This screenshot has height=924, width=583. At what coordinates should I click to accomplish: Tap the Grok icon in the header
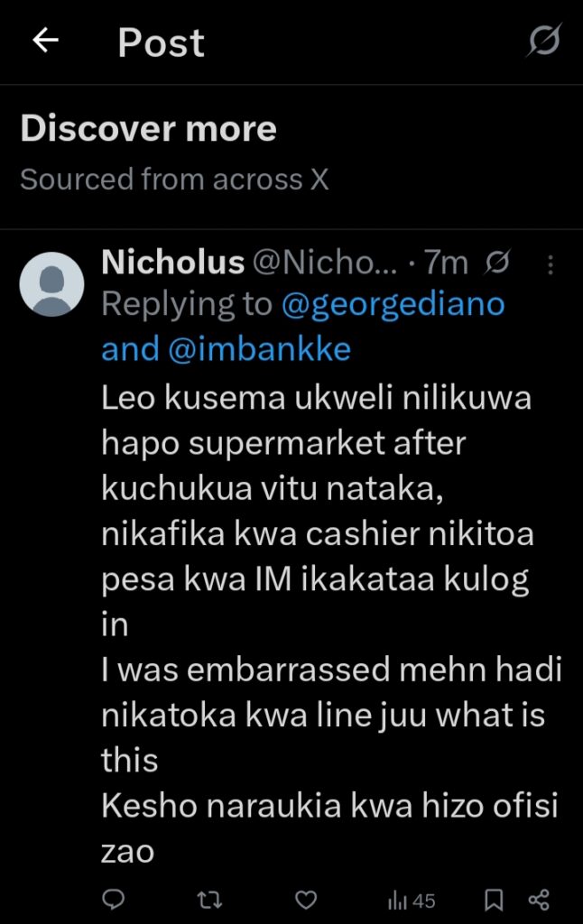coord(544,41)
